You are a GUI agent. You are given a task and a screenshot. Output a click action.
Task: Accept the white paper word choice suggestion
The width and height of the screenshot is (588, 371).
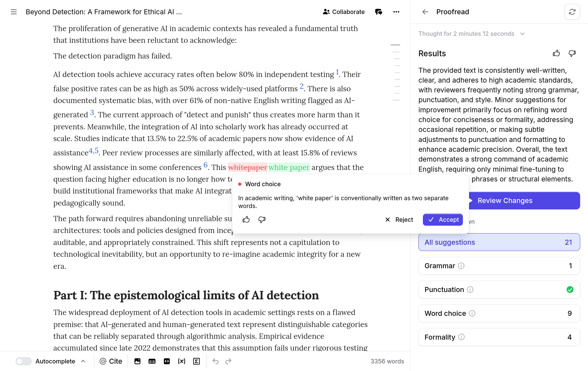442,220
